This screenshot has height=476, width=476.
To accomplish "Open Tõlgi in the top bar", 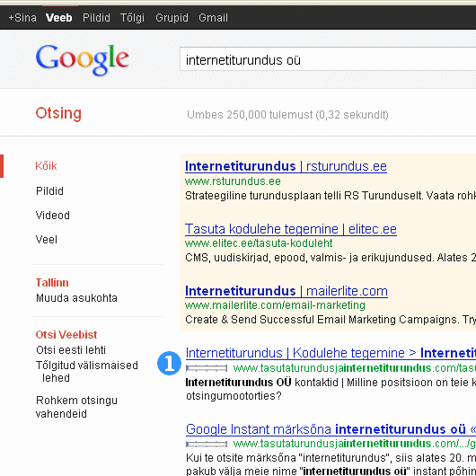I will [x=132, y=18].
